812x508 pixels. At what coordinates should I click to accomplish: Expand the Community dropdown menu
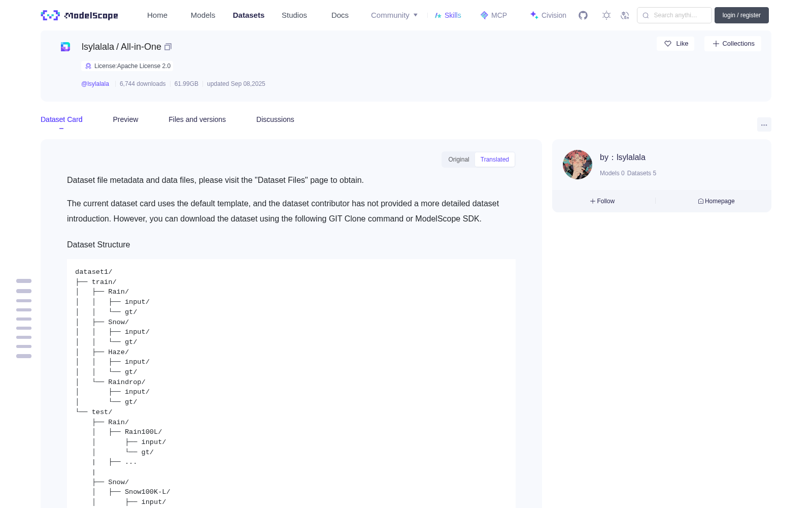[394, 15]
